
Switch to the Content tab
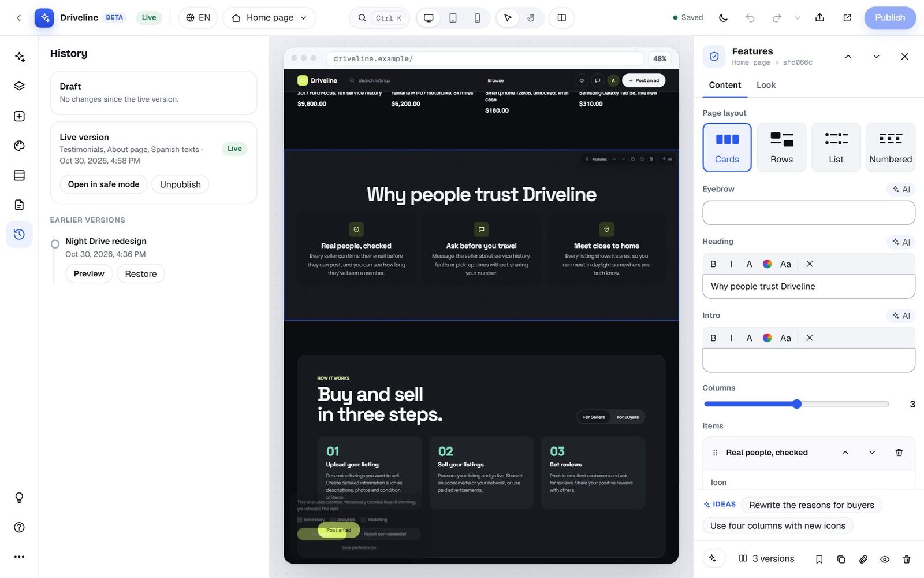coord(725,85)
